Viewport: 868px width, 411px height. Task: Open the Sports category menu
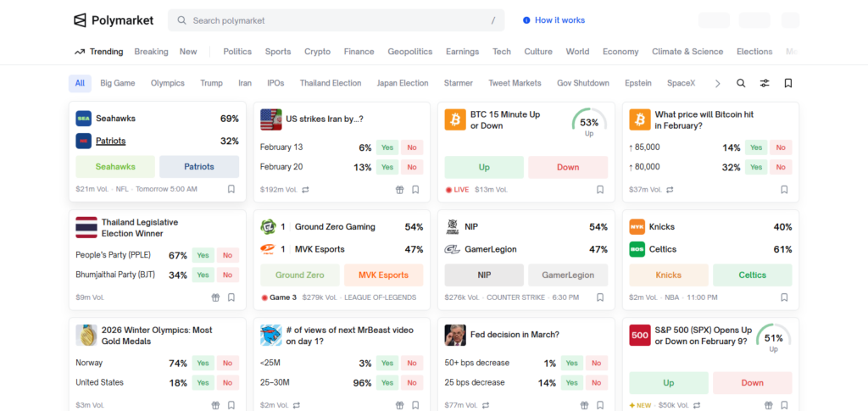tap(277, 52)
